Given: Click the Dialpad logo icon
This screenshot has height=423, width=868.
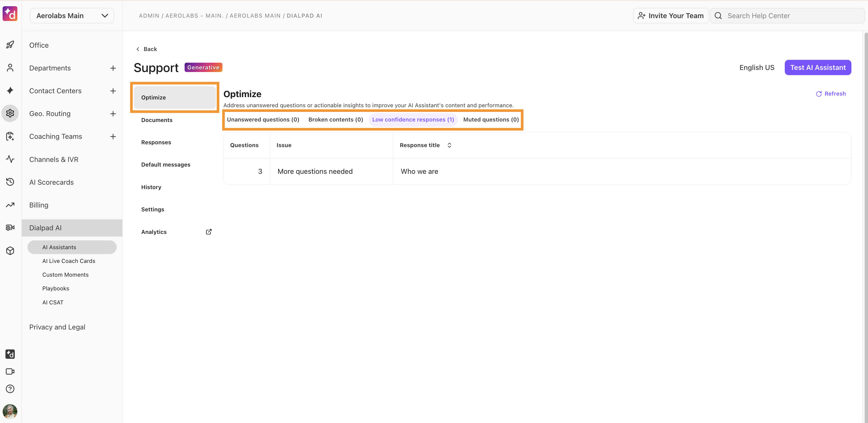Looking at the screenshot, I should coord(10,14).
